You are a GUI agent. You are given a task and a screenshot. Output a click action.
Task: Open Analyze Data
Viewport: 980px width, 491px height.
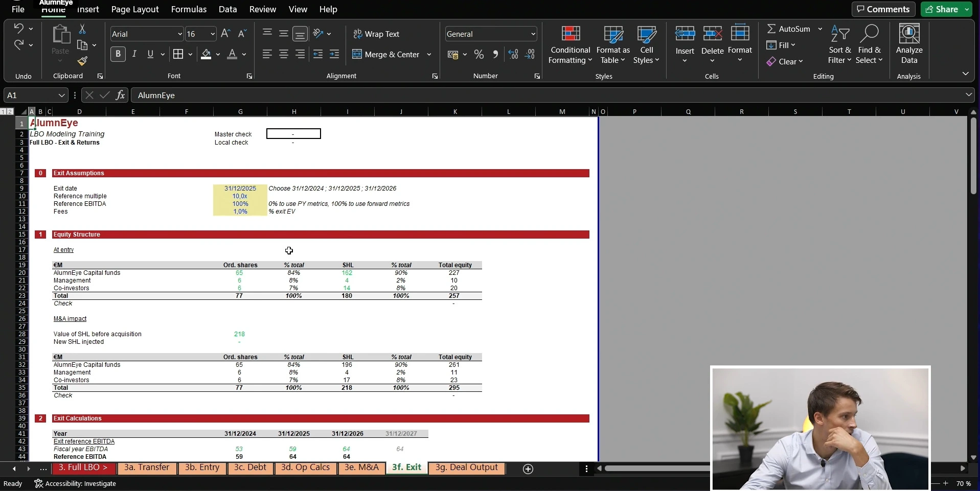click(909, 44)
